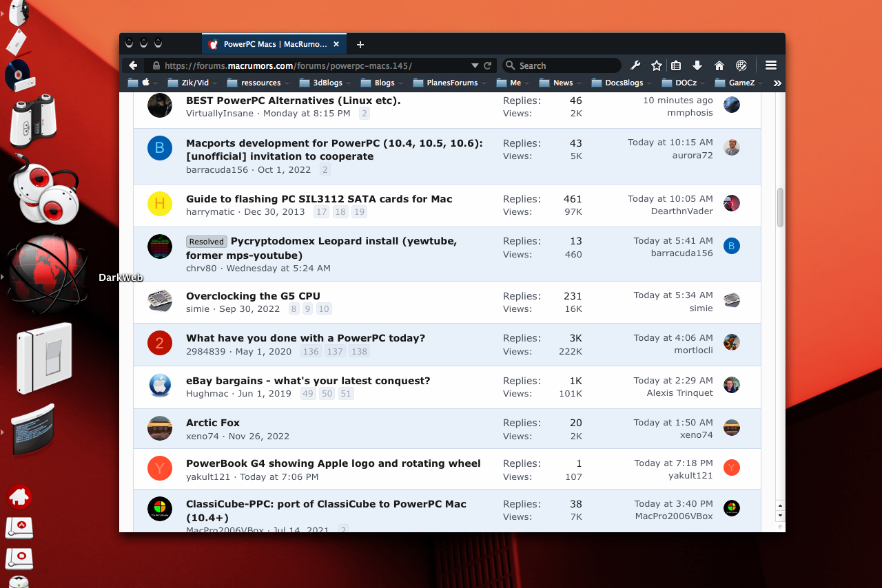Open the DOCz bookmarks folder
882x588 pixels.
coord(684,83)
